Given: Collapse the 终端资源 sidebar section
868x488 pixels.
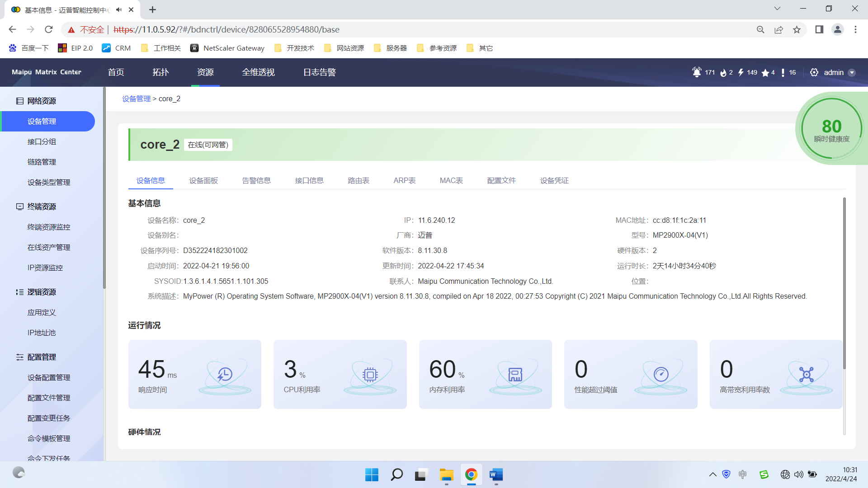Looking at the screenshot, I should tap(42, 206).
